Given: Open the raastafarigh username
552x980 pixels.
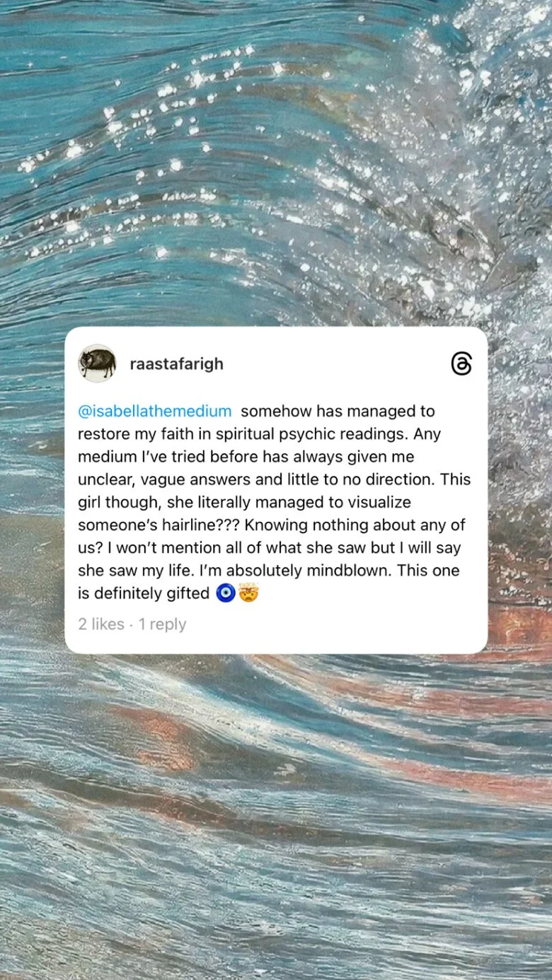Looking at the screenshot, I should click(177, 364).
